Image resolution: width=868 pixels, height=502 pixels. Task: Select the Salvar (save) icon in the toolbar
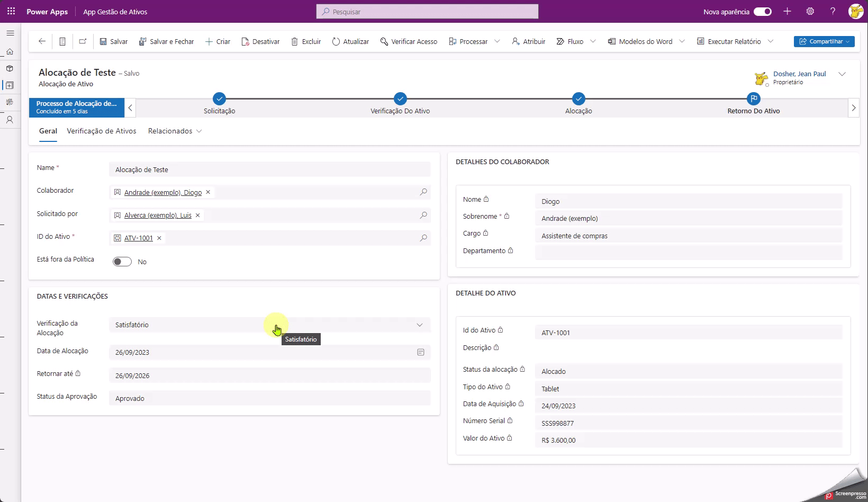pos(103,41)
